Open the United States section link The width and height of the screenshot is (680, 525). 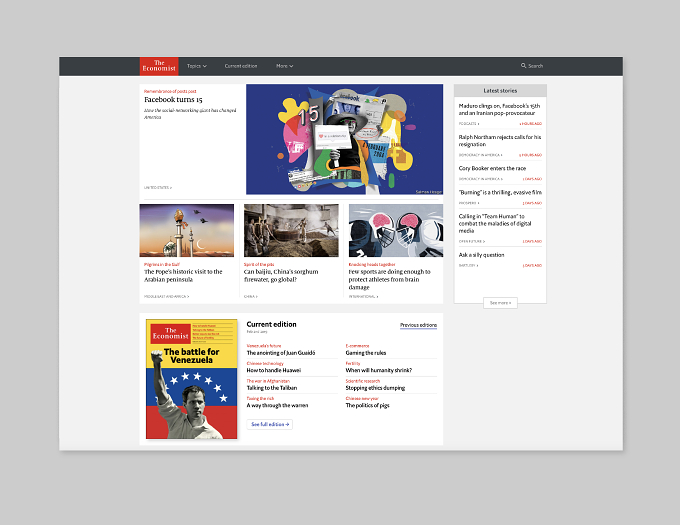pyautogui.click(x=158, y=188)
